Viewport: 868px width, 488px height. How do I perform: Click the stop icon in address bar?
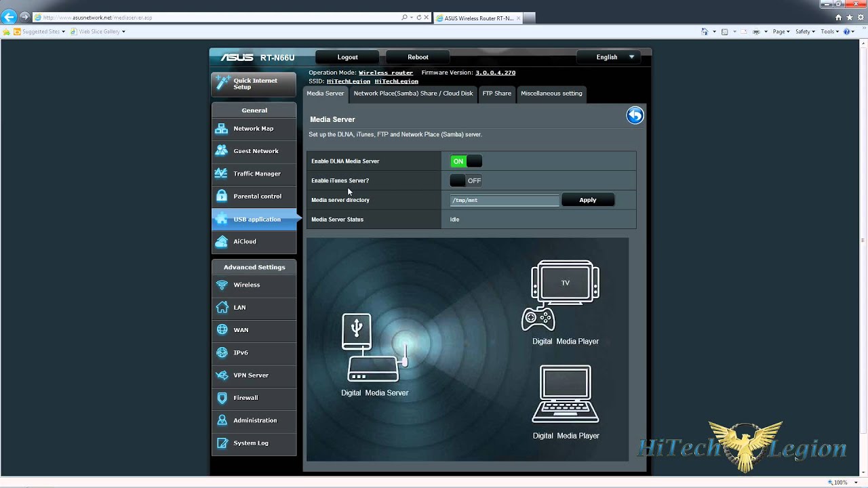[426, 18]
